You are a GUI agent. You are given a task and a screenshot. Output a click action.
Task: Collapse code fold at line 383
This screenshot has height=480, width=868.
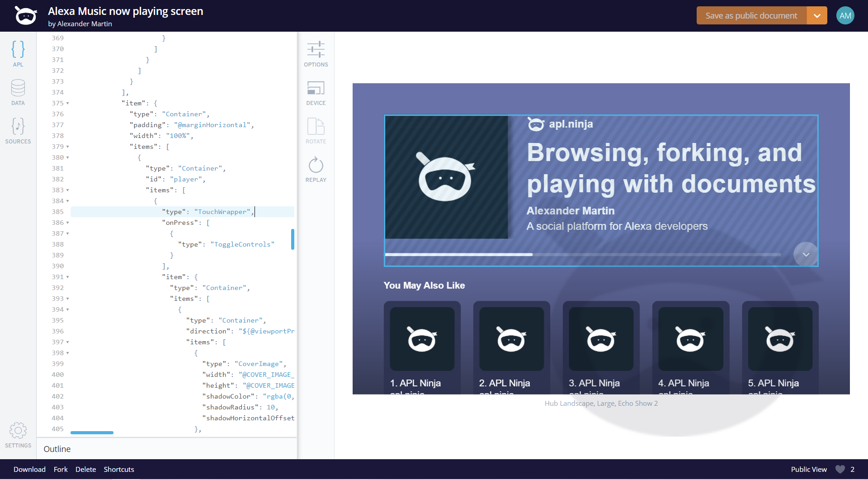(68, 190)
